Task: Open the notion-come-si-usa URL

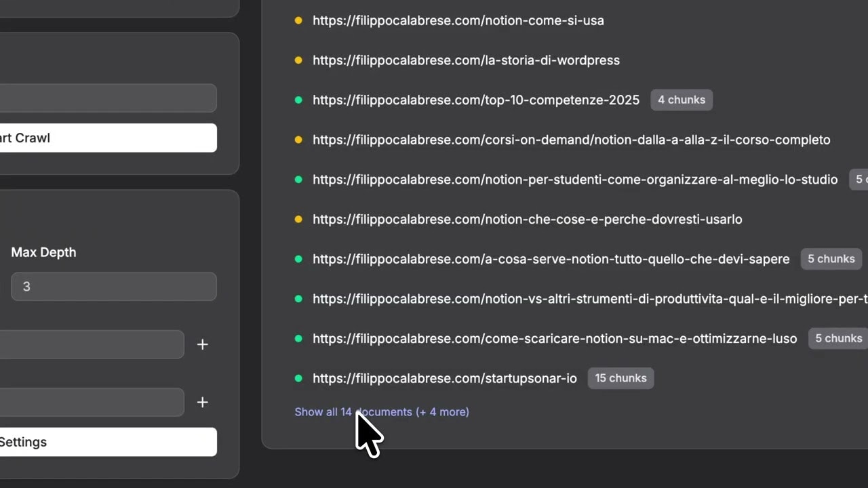Action: (x=458, y=20)
